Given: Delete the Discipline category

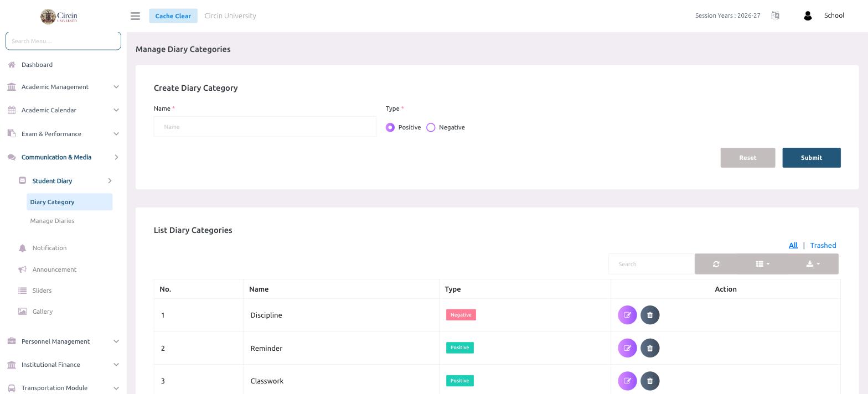Looking at the screenshot, I should click(650, 315).
